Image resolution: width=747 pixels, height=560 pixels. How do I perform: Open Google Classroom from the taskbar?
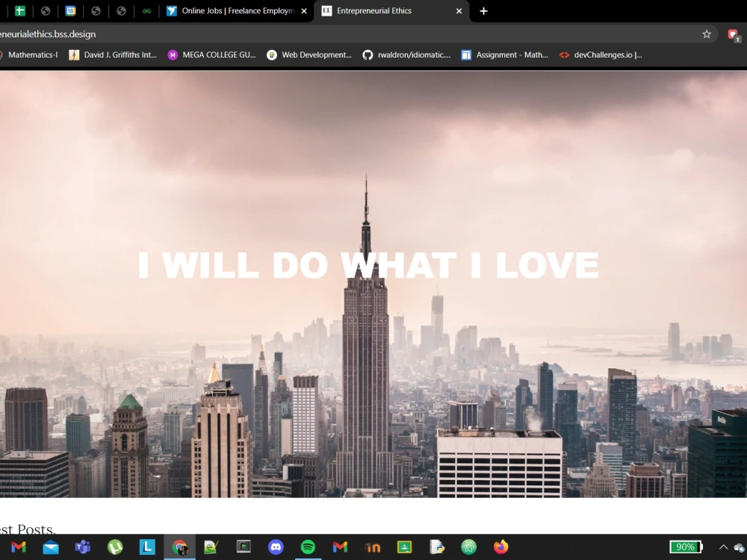point(404,547)
